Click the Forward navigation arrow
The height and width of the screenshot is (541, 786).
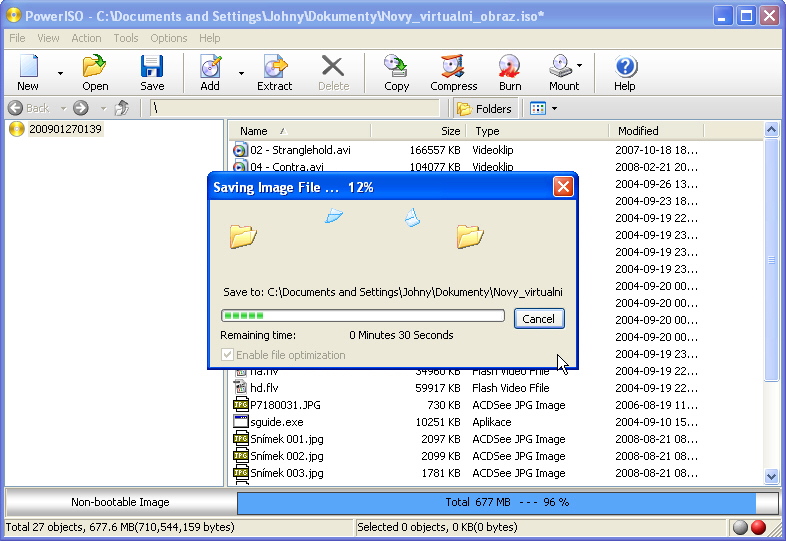(x=81, y=108)
